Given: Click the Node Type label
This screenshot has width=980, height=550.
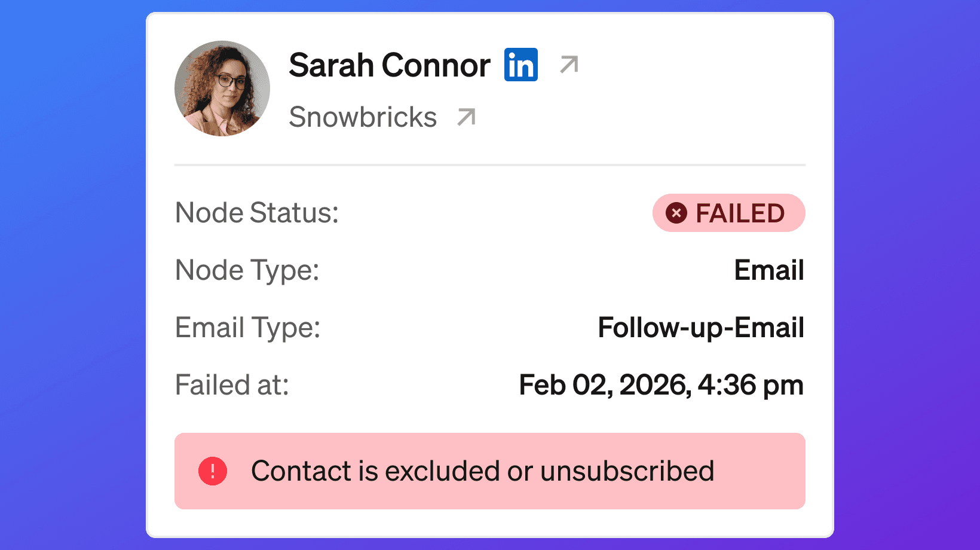Looking at the screenshot, I should [247, 270].
